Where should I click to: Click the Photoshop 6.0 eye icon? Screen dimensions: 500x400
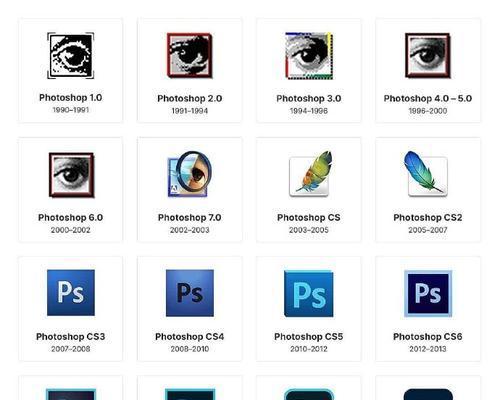[x=71, y=175]
